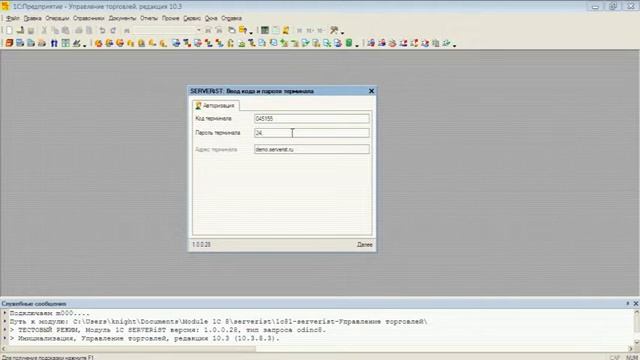Open the calendar toolbar icon

(276, 31)
